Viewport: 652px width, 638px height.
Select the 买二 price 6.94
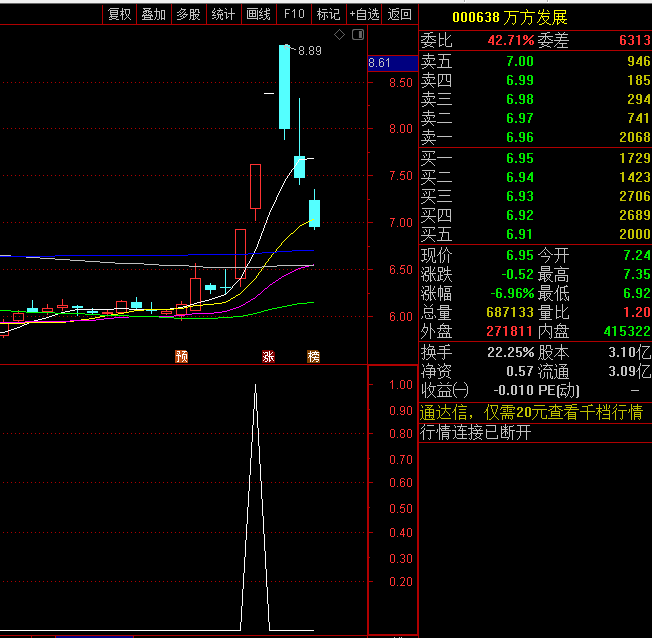tap(520, 178)
